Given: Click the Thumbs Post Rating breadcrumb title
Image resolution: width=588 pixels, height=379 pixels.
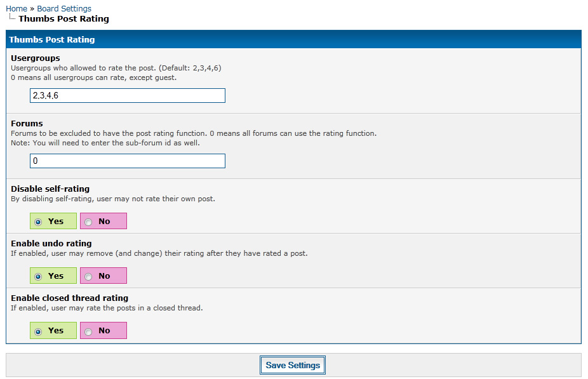Looking at the screenshot, I should [63, 18].
